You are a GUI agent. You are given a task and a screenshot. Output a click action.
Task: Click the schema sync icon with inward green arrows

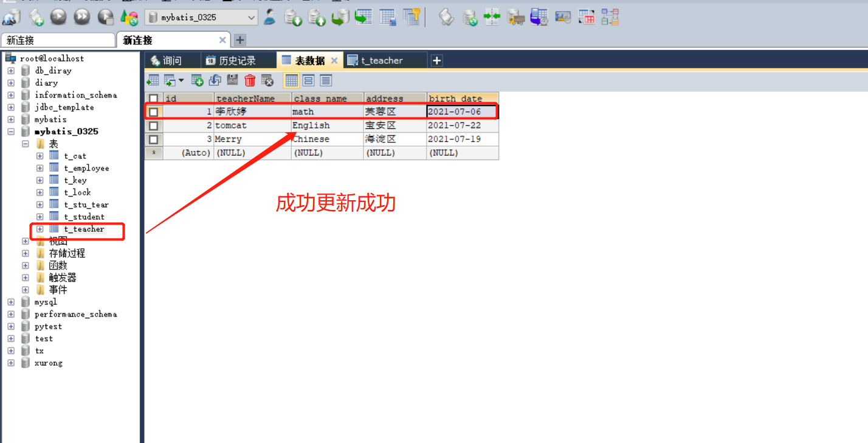point(492,17)
